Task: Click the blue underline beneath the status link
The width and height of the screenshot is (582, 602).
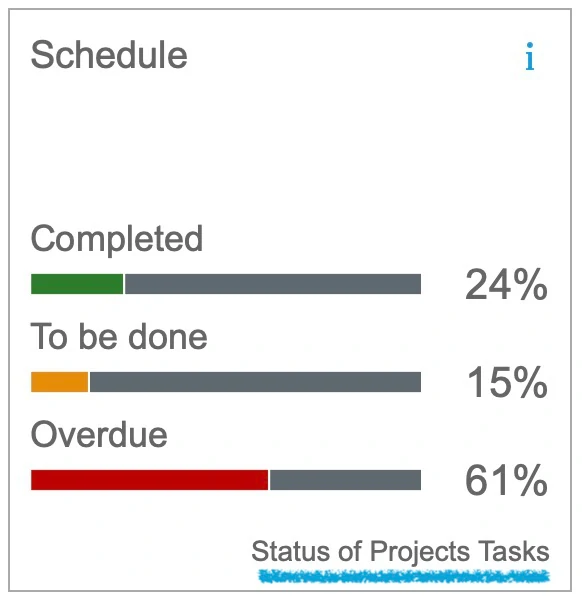Action: click(x=404, y=576)
